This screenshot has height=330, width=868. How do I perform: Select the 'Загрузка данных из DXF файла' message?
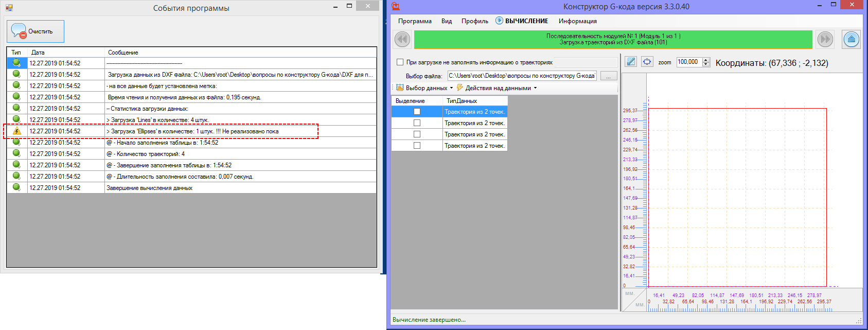pos(241,75)
